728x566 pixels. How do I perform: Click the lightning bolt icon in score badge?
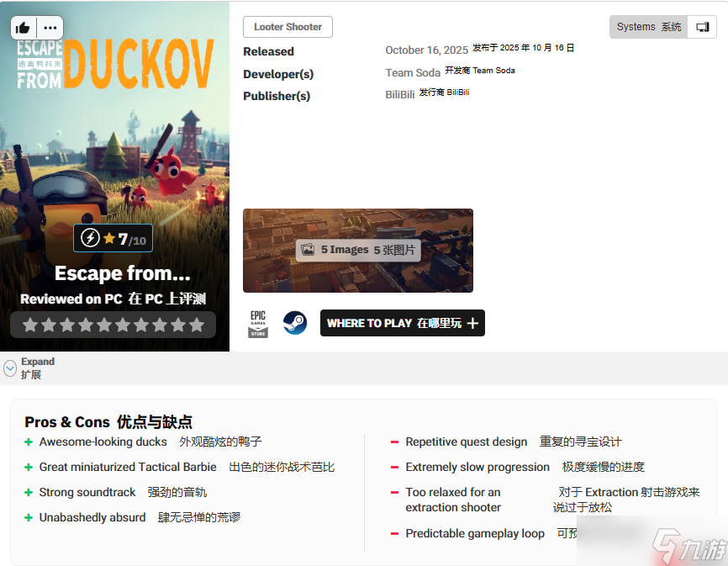click(90, 239)
